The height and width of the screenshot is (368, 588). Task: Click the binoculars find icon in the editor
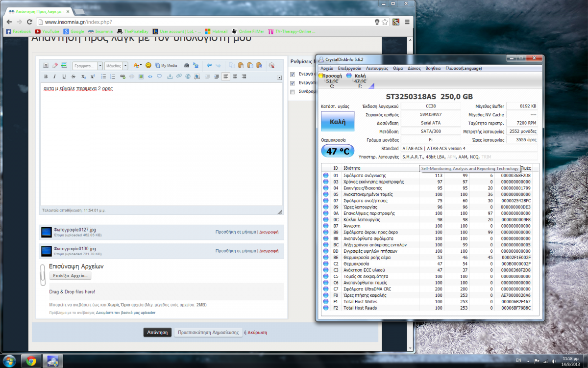point(187,65)
